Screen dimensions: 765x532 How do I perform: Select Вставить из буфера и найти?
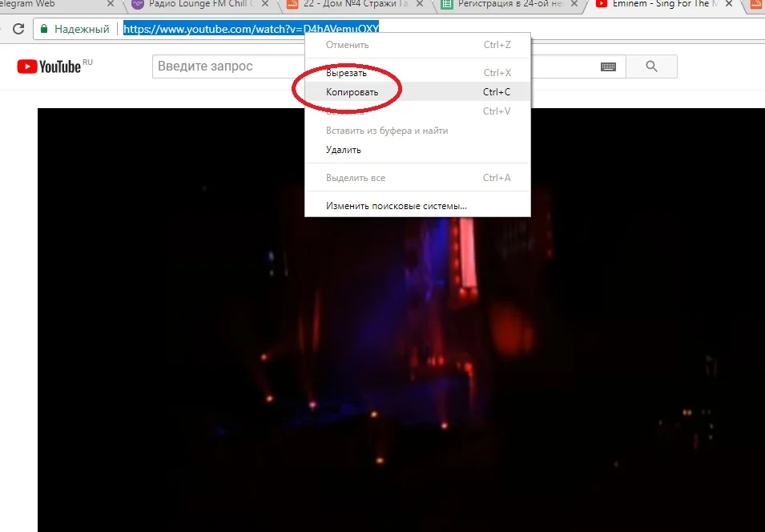(x=386, y=131)
